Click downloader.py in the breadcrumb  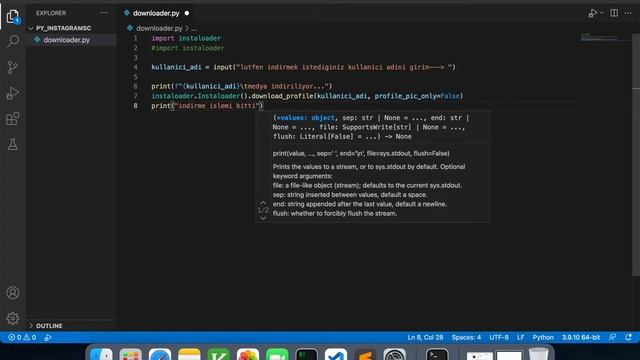coord(159,28)
